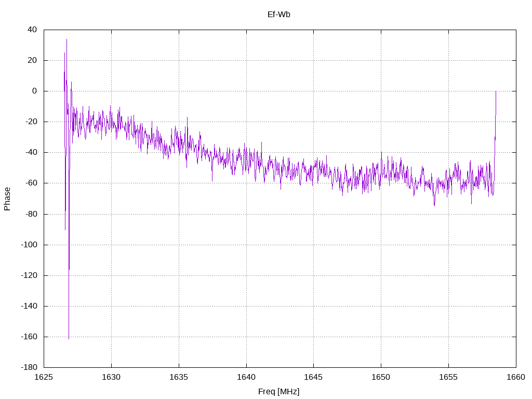The width and height of the screenshot is (532, 399).
Task: Click the x-axis tick value "1625"
Action: pos(44,377)
